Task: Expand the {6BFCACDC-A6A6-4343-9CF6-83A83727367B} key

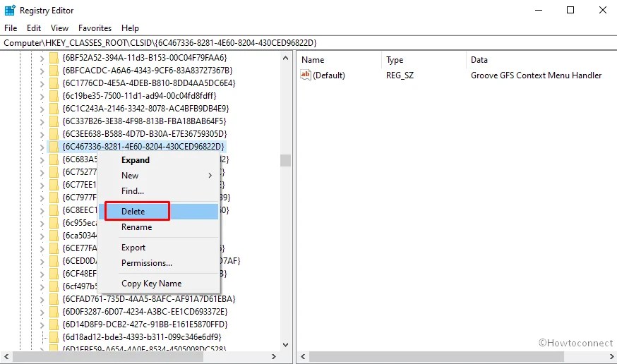Action: (x=42, y=71)
